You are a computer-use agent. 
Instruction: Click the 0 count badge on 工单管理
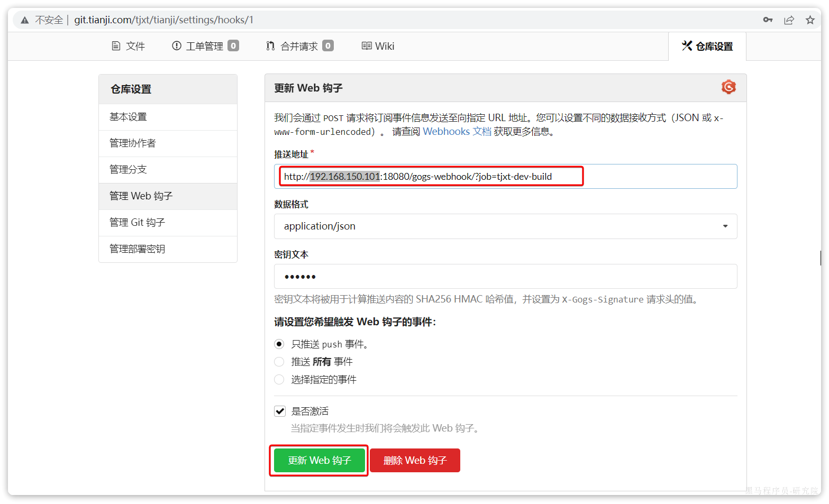(233, 46)
